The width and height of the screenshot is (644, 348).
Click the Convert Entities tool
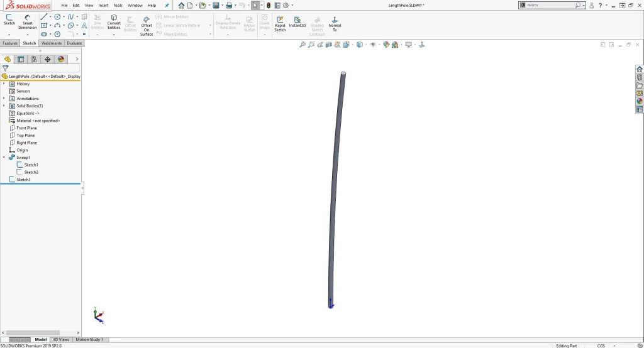click(114, 21)
